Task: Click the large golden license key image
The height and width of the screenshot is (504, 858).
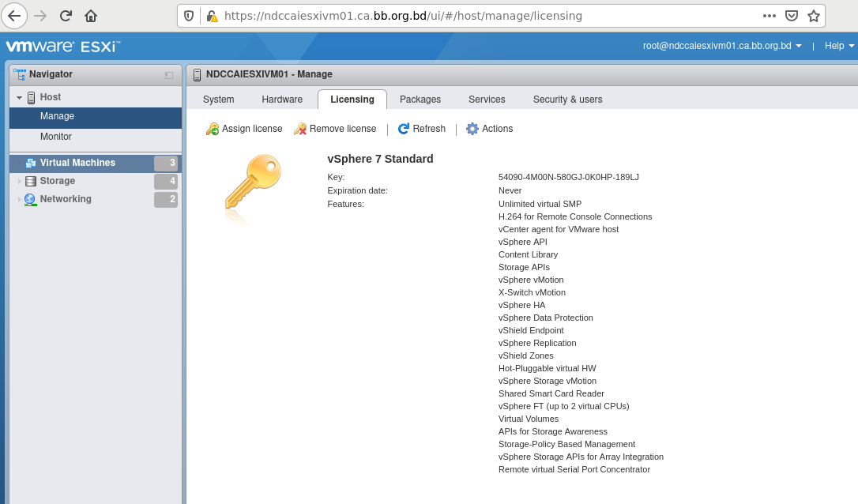Action: (253, 183)
